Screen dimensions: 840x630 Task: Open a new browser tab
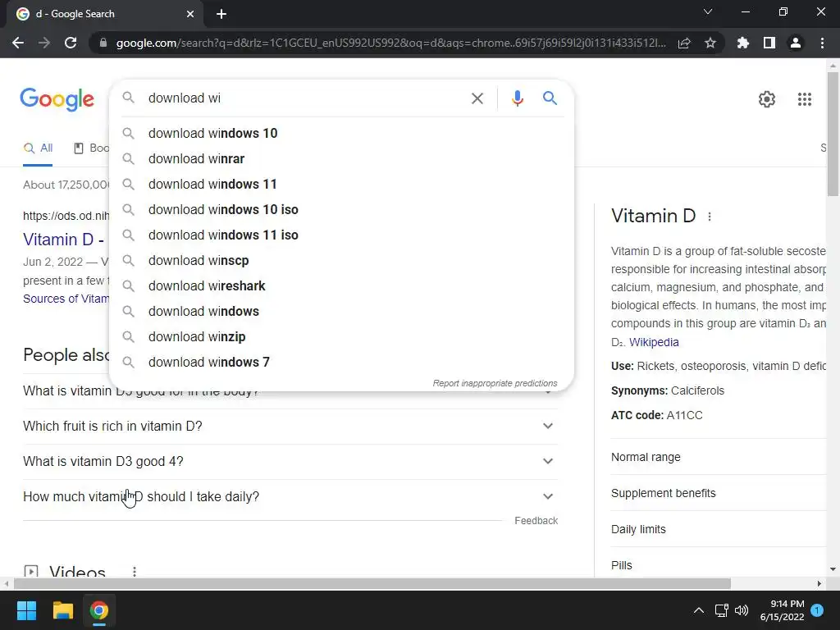coord(221,14)
